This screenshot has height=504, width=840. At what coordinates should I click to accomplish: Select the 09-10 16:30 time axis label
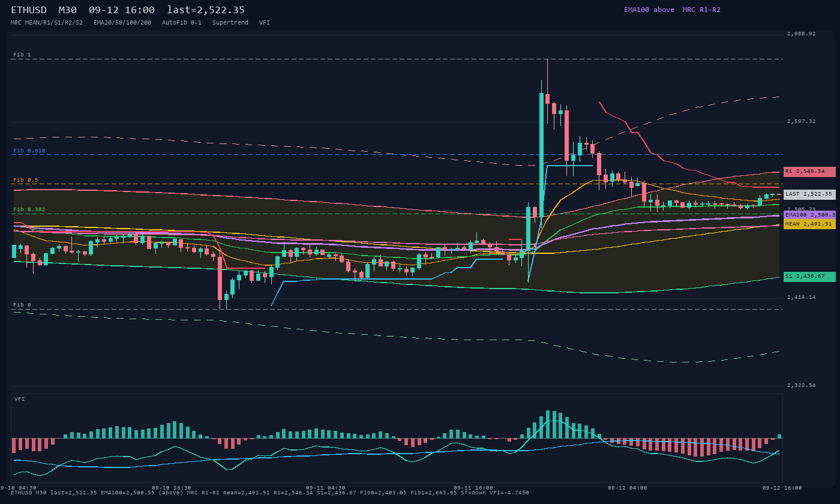click(172, 488)
